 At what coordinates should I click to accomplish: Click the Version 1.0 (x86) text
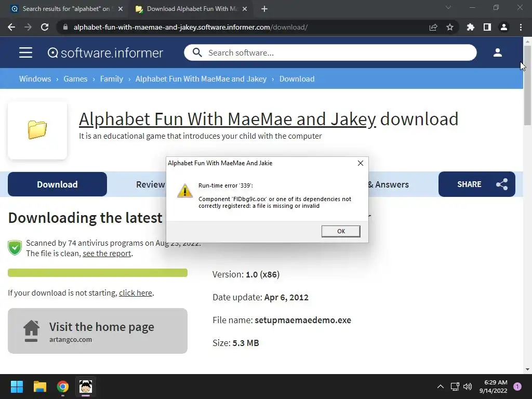tap(246, 274)
